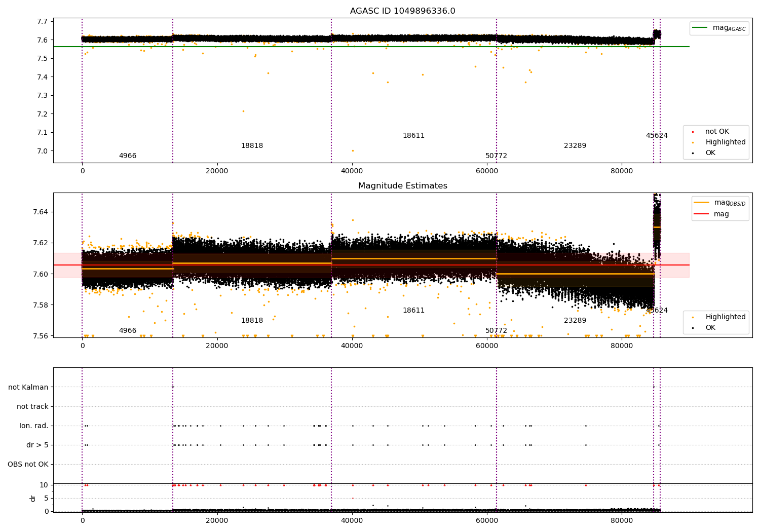The height and width of the screenshot is (532, 760).
Task: Select the orange mag OBSID legend entry
Action: point(719,203)
